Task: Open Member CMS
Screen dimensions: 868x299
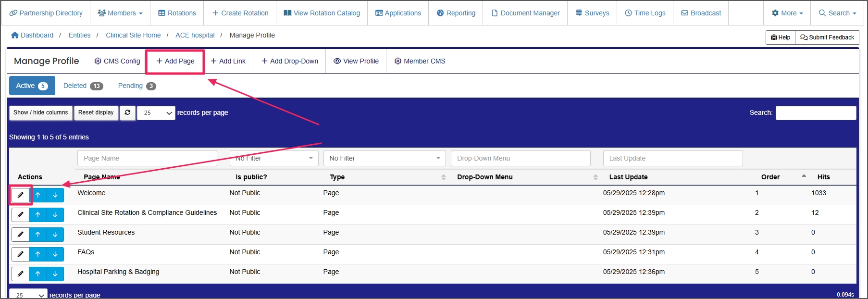Action: click(x=420, y=61)
